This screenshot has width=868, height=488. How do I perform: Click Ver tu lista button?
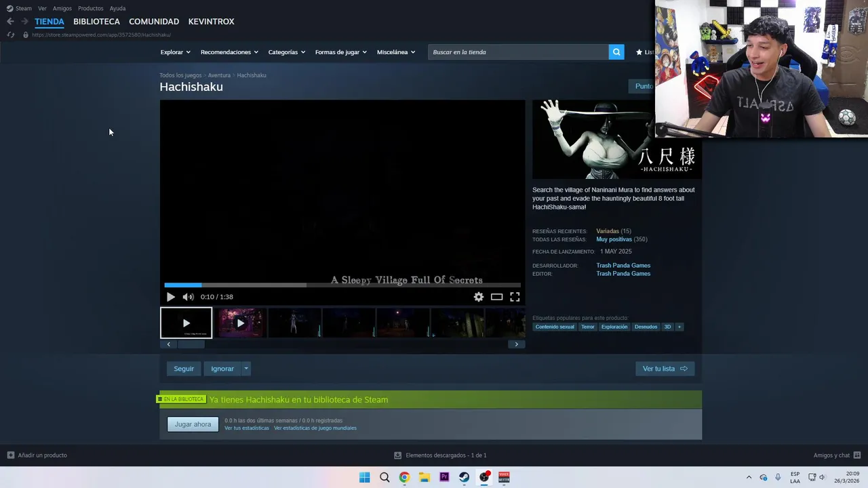(x=665, y=369)
